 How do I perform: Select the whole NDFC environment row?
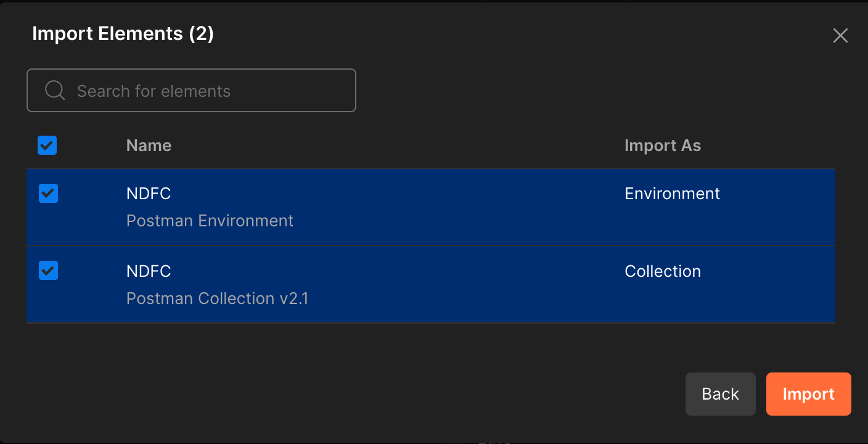click(432, 207)
